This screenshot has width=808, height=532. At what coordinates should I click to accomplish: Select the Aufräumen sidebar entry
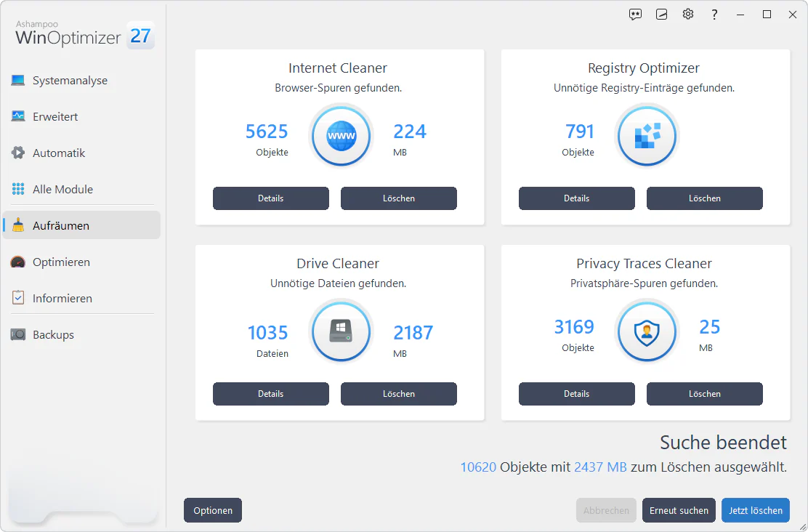[x=81, y=225]
